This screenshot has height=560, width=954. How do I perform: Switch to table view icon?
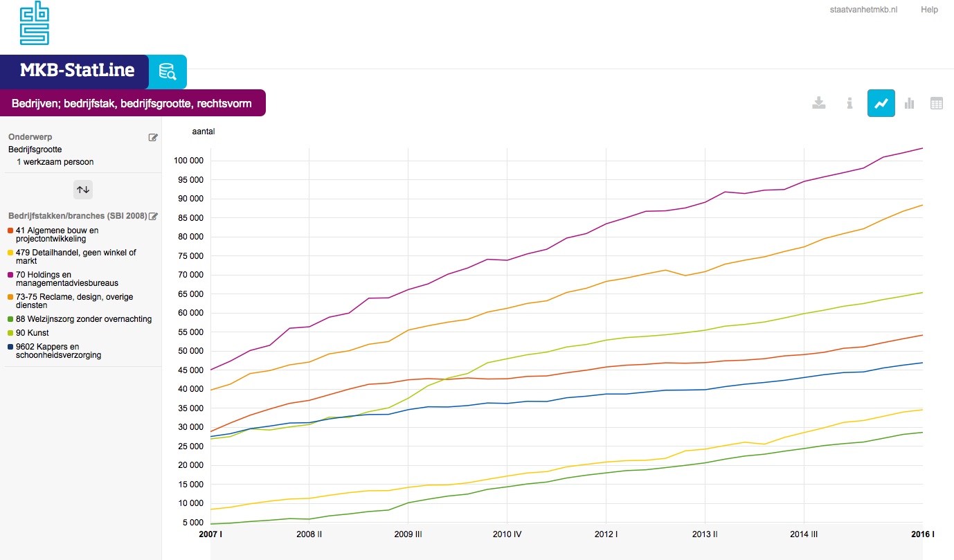pyautogui.click(x=936, y=103)
